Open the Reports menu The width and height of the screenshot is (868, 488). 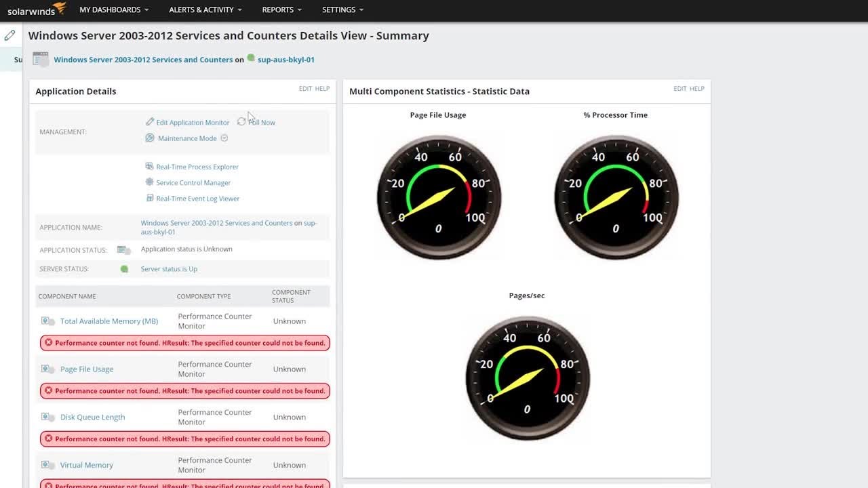pos(282,9)
